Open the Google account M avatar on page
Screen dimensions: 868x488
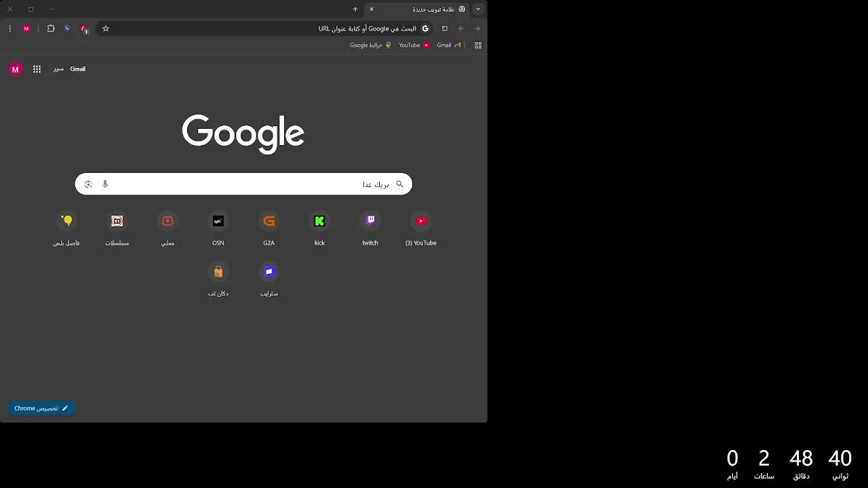coord(15,69)
